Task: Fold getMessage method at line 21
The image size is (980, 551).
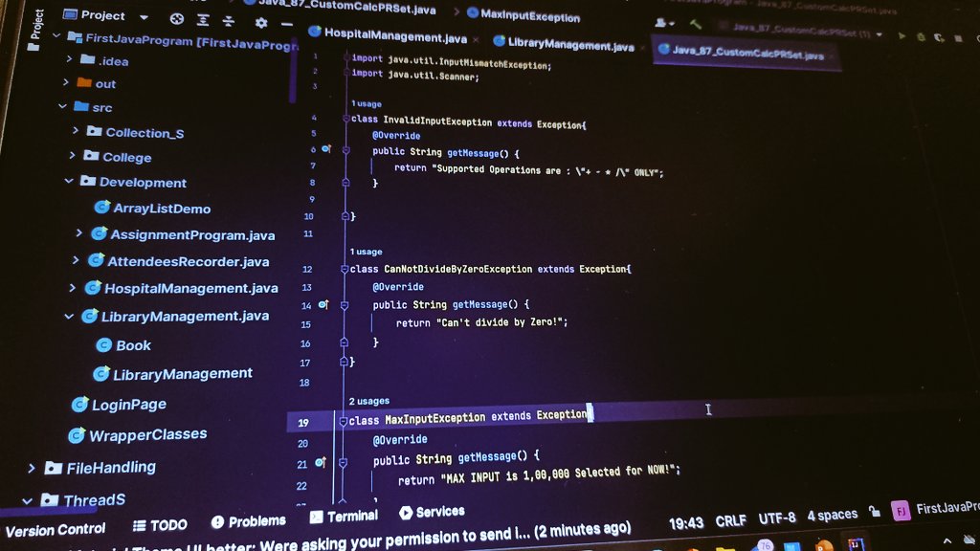Action: pyautogui.click(x=343, y=463)
